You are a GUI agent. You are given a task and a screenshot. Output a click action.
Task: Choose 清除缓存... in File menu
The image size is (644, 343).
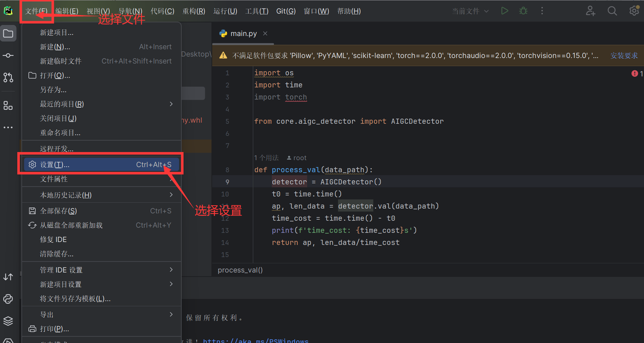tap(102, 254)
